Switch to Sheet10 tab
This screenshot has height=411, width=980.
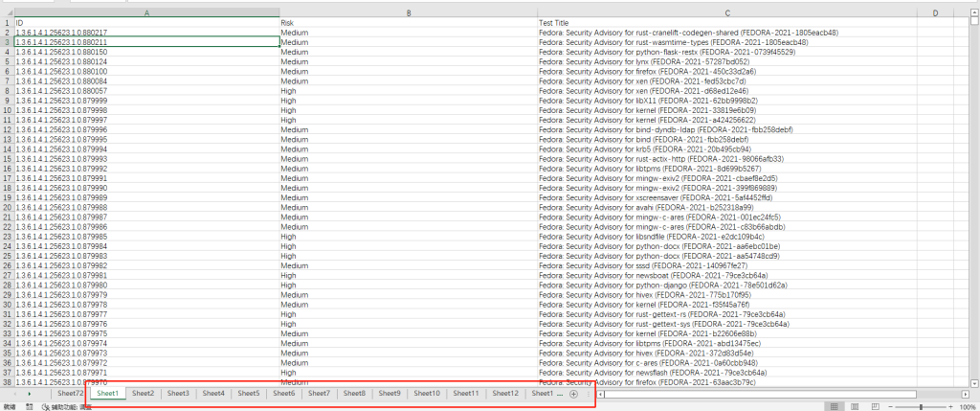click(427, 394)
